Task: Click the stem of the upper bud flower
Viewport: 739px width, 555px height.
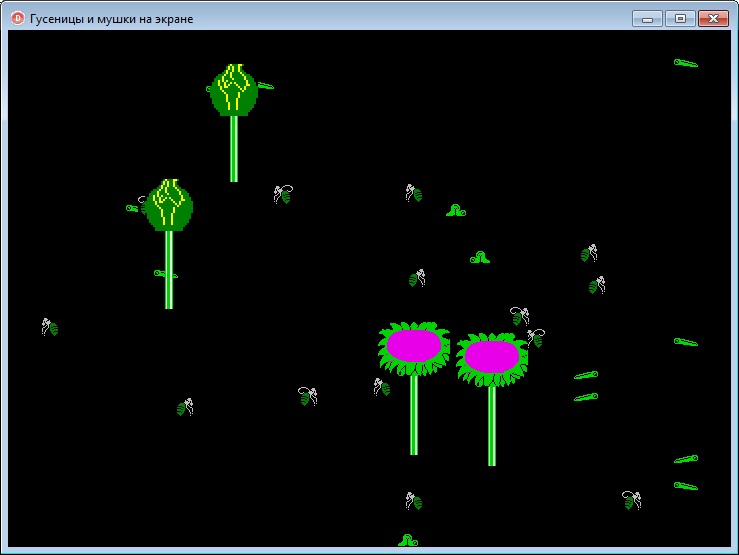Action: 234,149
